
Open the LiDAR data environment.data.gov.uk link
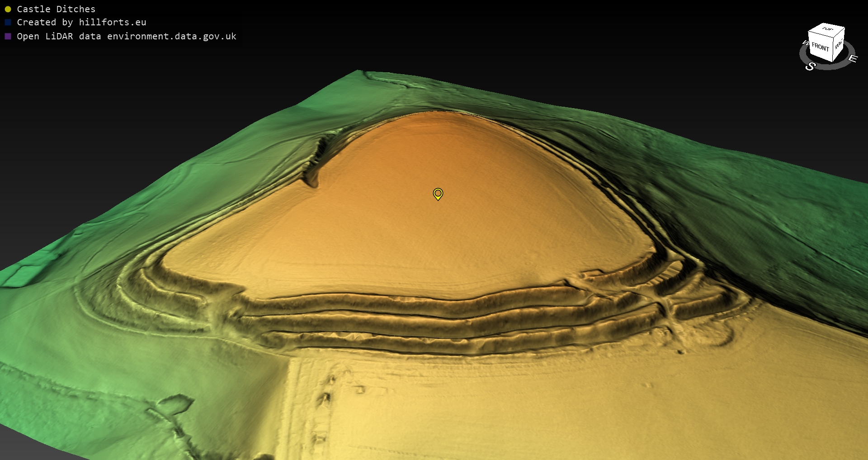(127, 36)
